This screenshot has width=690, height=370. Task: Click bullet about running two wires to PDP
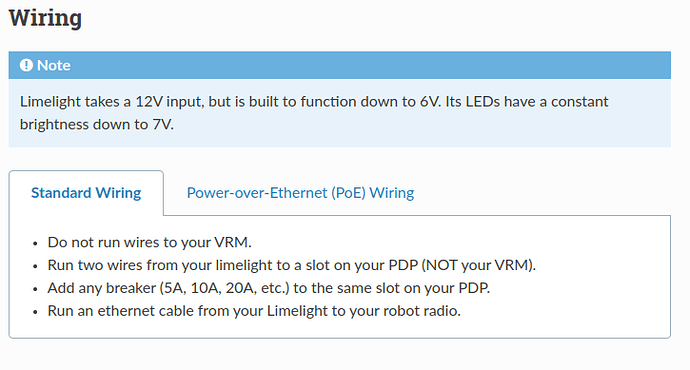pos(292,265)
